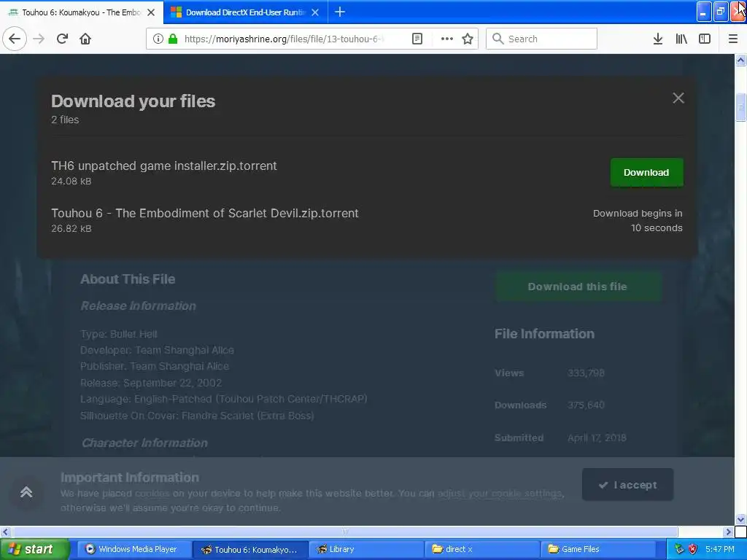Image resolution: width=747 pixels, height=560 pixels.
Task: Open the Firefox hamburger menu
Action: point(732,39)
